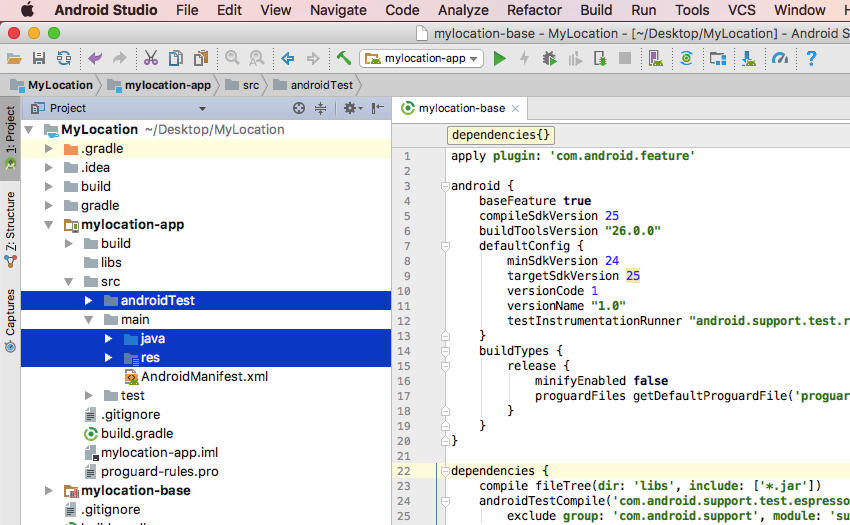Open the Refactor menu
The image size is (850, 525).
(x=534, y=10)
